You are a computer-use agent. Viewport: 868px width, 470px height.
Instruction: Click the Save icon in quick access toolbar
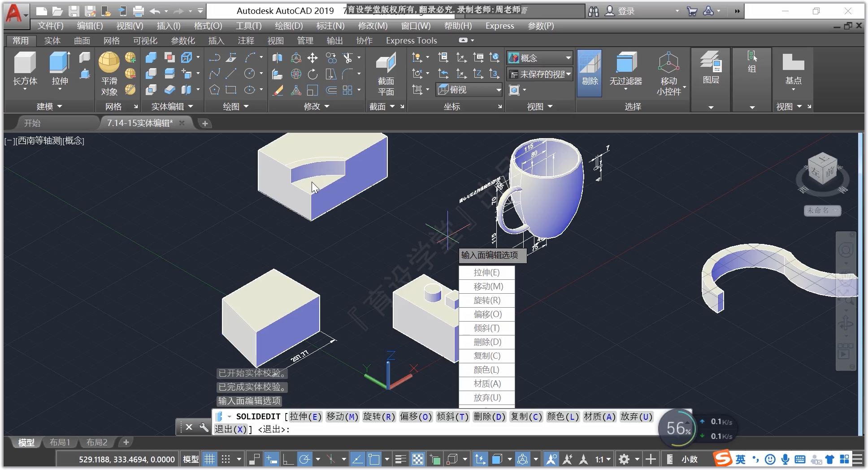[x=74, y=11]
